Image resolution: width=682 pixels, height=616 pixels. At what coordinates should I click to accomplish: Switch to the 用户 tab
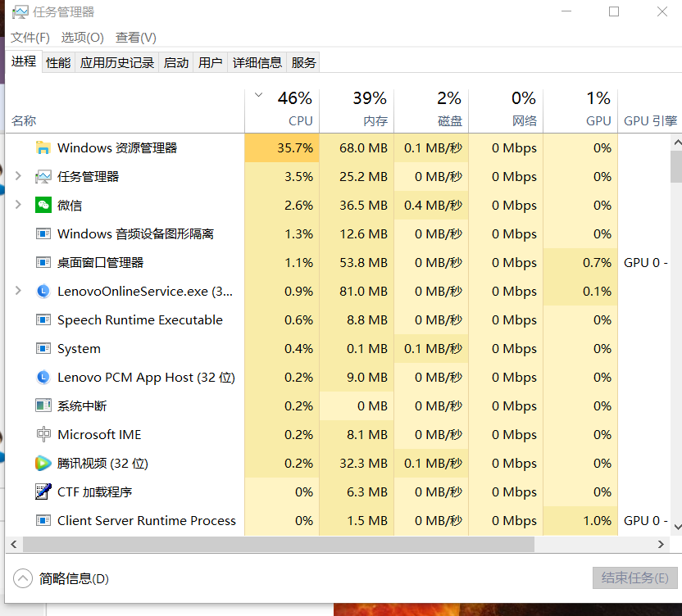point(210,62)
